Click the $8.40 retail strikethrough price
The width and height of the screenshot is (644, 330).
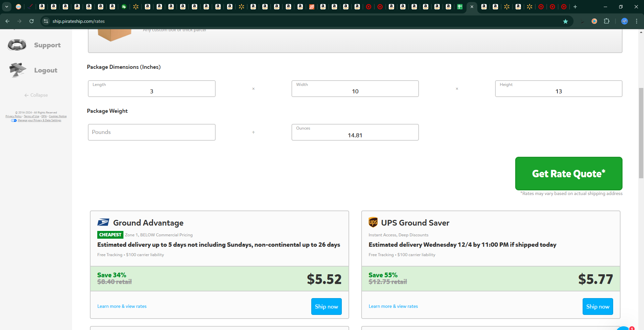point(114,282)
